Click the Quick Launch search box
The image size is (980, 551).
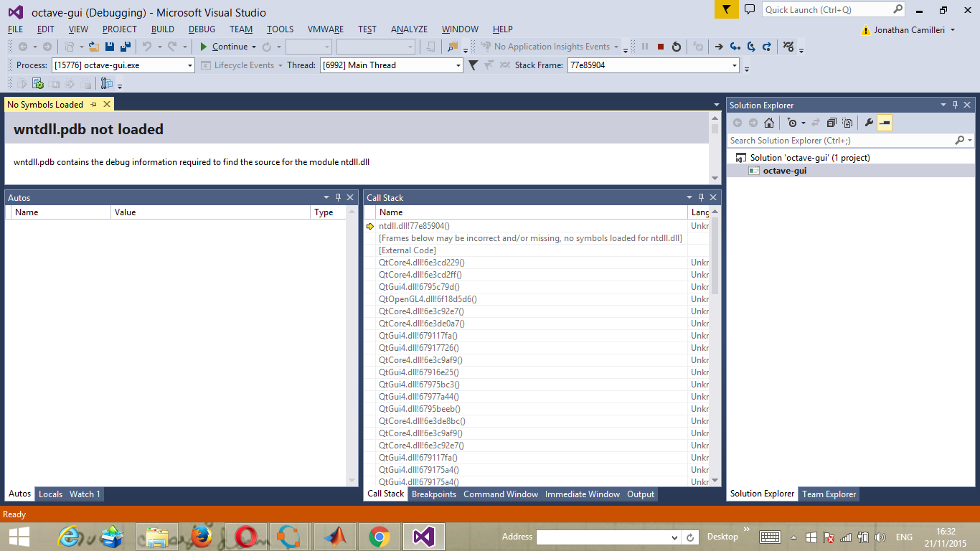click(x=833, y=10)
